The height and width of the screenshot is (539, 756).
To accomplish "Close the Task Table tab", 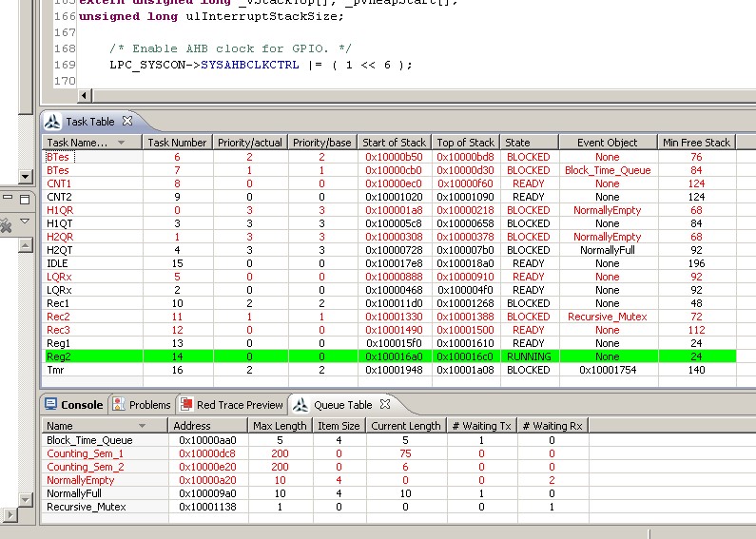I will coord(127,121).
